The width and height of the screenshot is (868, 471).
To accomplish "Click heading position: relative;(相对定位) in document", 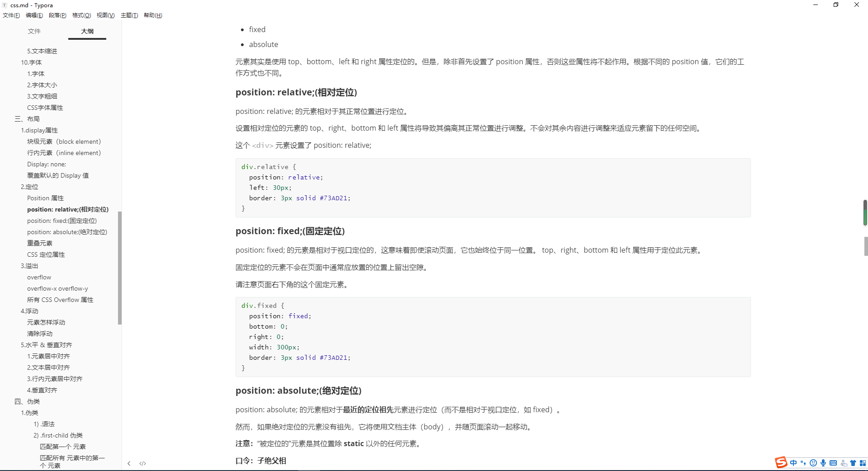I will coord(296,92).
